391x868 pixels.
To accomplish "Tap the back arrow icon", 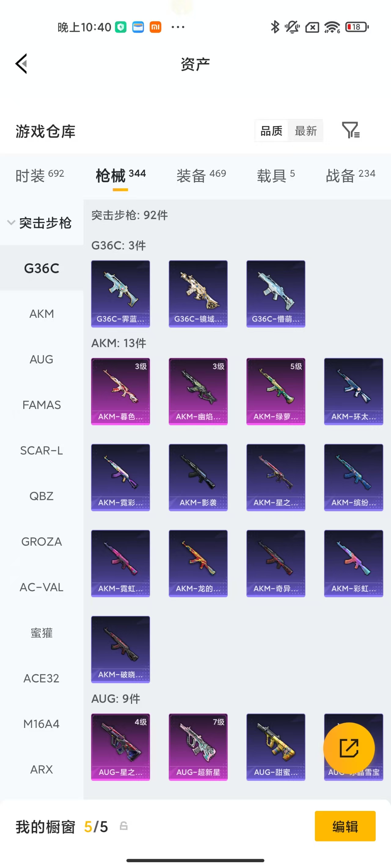I will coord(21,64).
